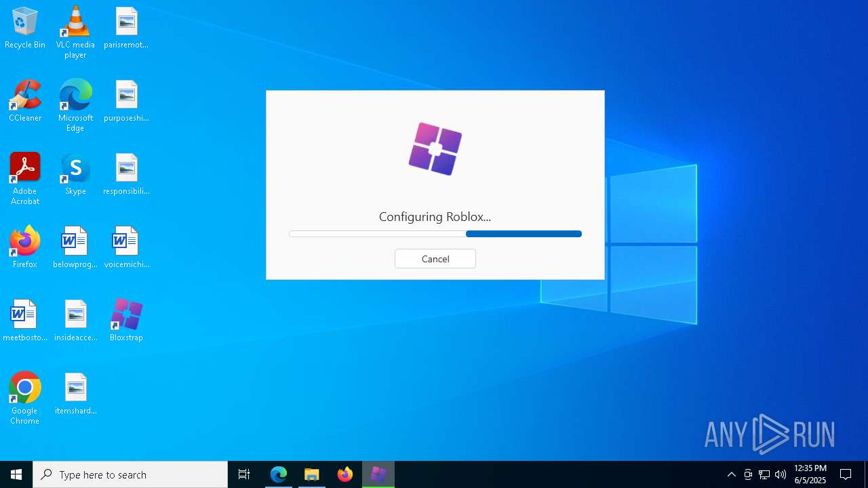
Task: Open the clock showing 12:35 PM
Action: 810,474
